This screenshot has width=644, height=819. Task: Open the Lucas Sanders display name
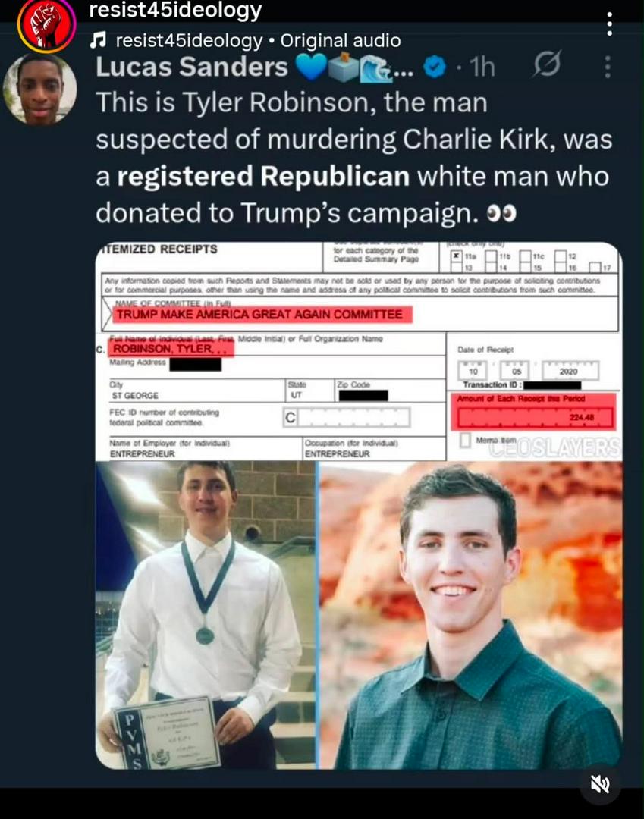click(x=192, y=67)
